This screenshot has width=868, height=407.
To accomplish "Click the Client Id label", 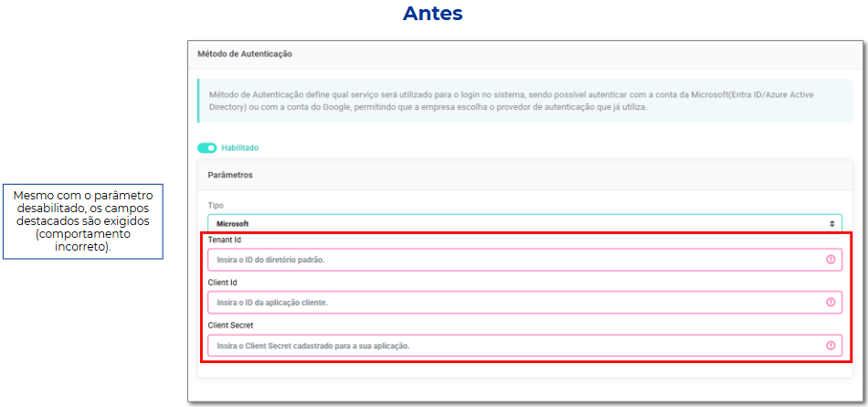I will click(x=224, y=284).
